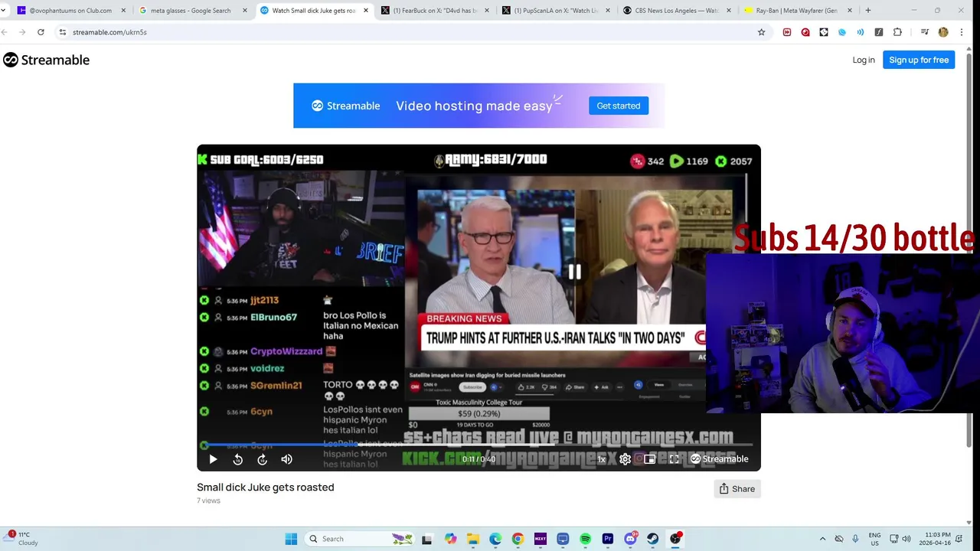The height and width of the screenshot is (551, 980).
Task: Switch to PupScanLA on X tab
Action: (x=554, y=11)
